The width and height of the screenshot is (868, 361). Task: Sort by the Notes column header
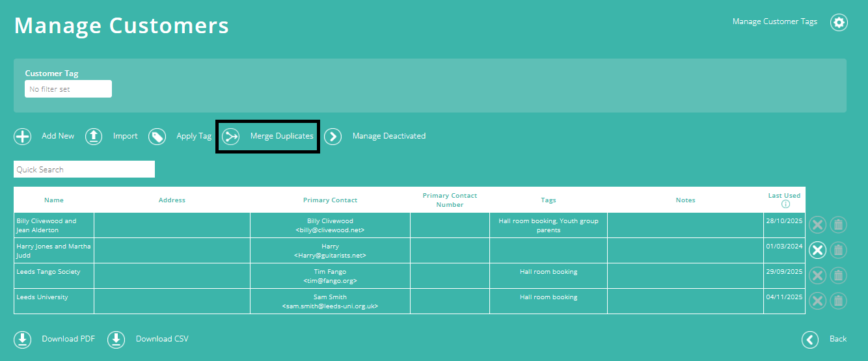tap(685, 200)
